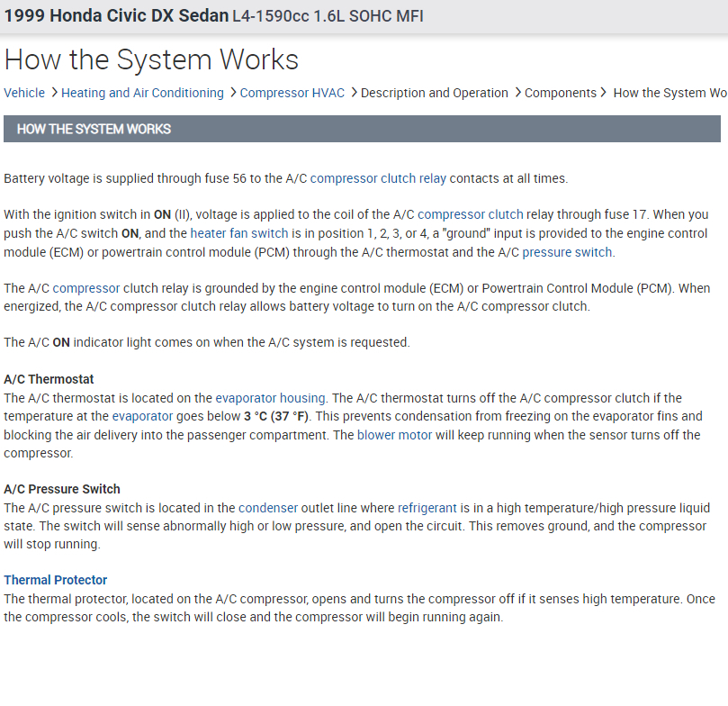Select Components breadcrumb item
The image size is (728, 706).
pos(561,93)
